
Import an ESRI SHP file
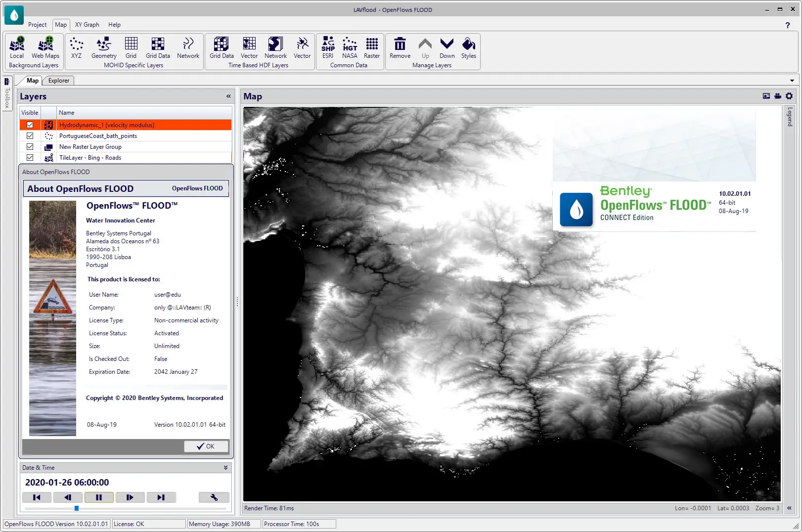(x=328, y=48)
